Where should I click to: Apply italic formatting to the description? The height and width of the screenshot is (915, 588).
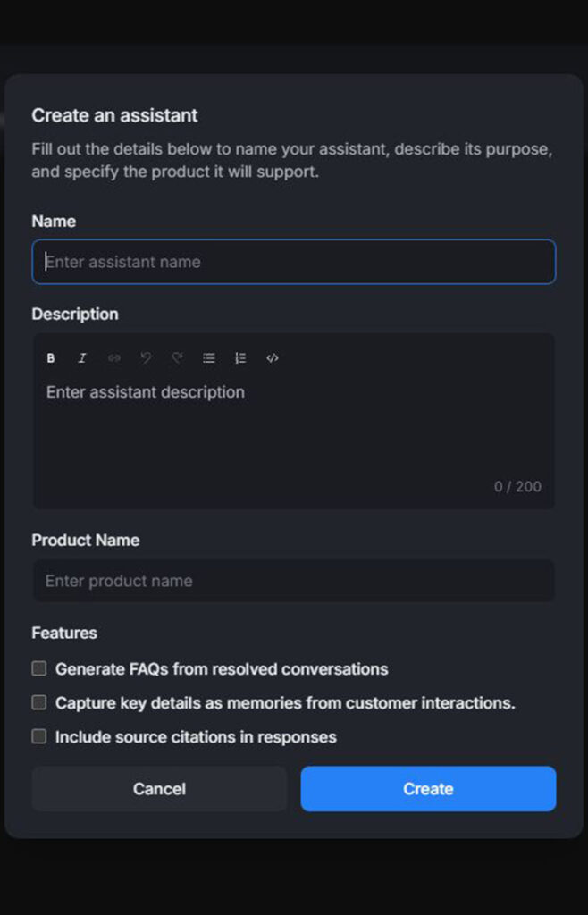click(82, 358)
